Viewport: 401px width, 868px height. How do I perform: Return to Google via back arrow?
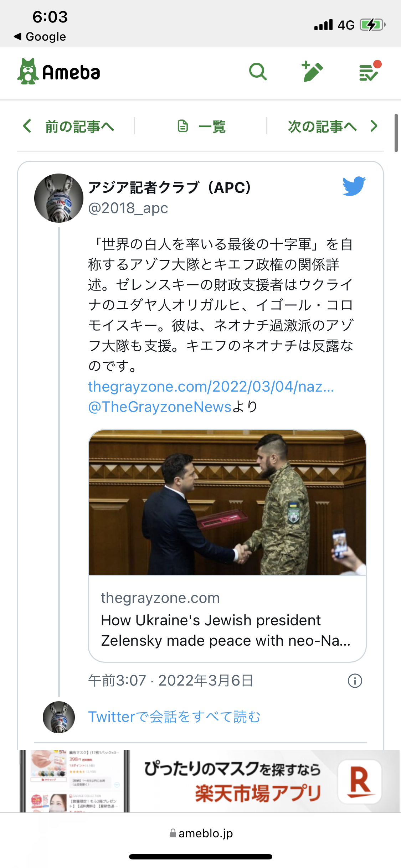[x=40, y=37]
